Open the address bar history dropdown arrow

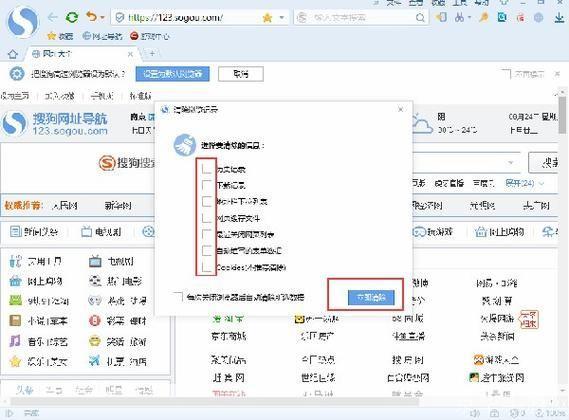[282, 17]
